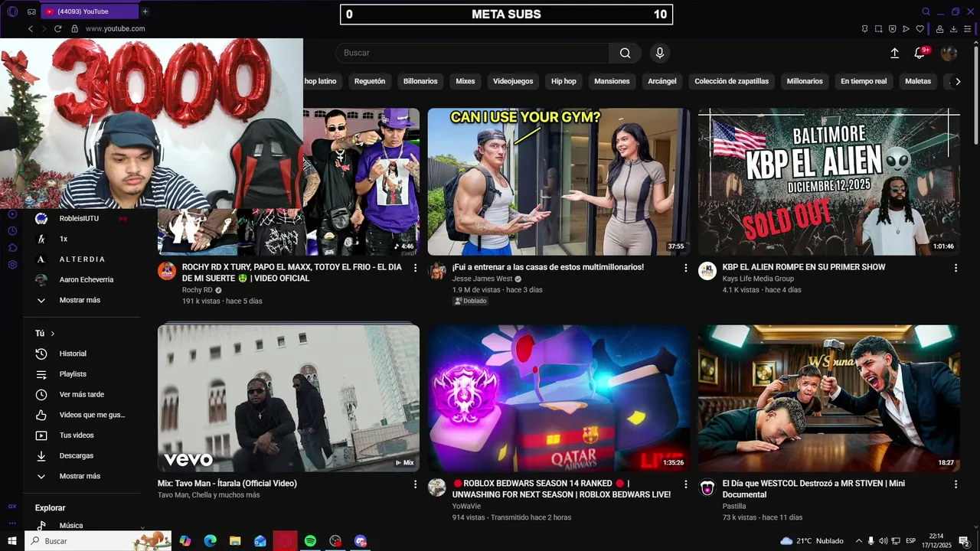
Task: Open the Opera GX menu logo icon
Action: [x=12, y=11]
